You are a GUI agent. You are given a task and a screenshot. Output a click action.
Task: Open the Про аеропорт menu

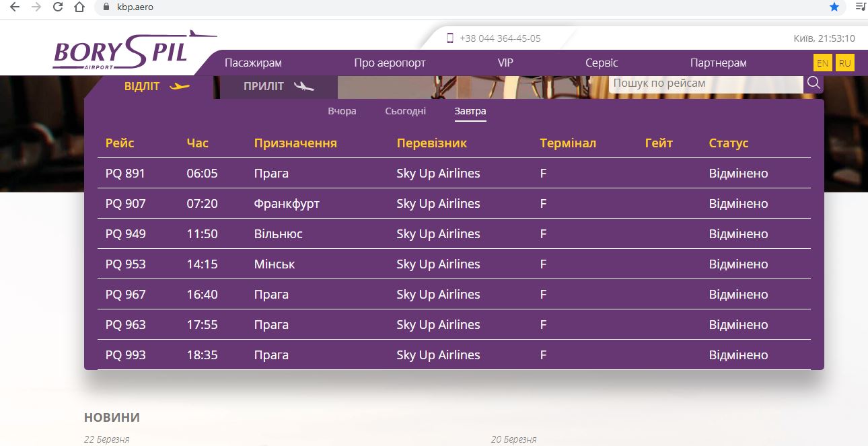click(390, 63)
